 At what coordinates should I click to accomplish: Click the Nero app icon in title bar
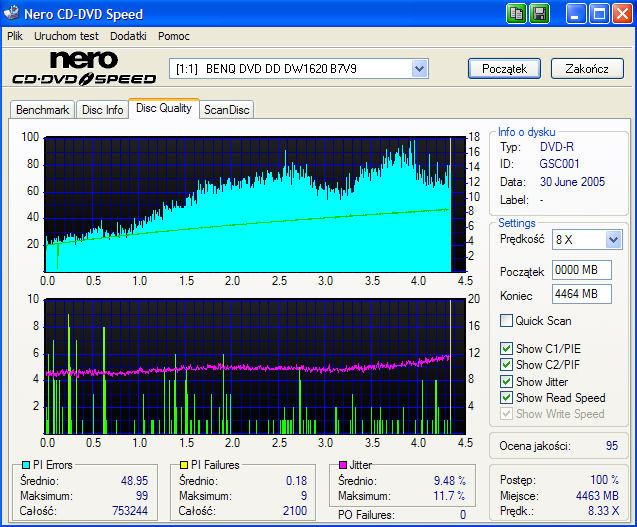[11, 13]
